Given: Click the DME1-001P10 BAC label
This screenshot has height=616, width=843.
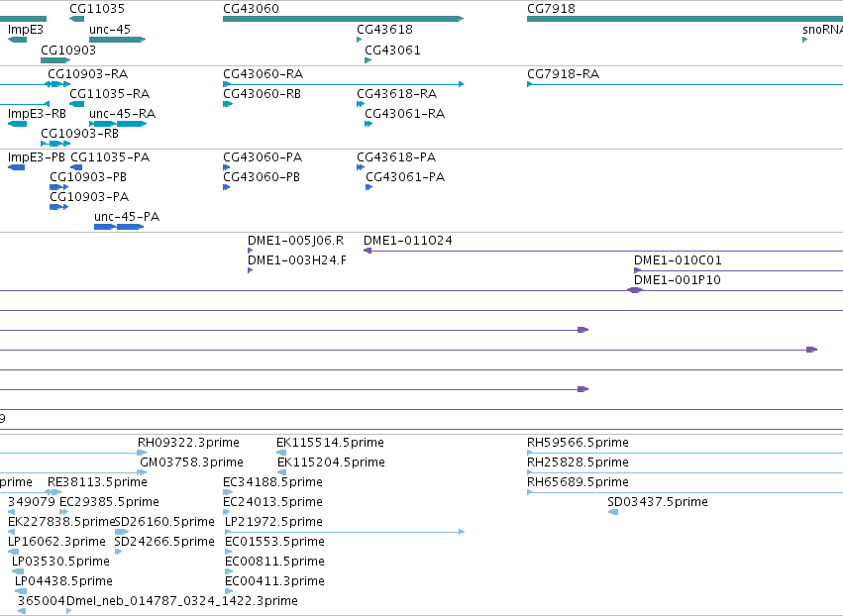Looking at the screenshot, I should tap(678, 280).
